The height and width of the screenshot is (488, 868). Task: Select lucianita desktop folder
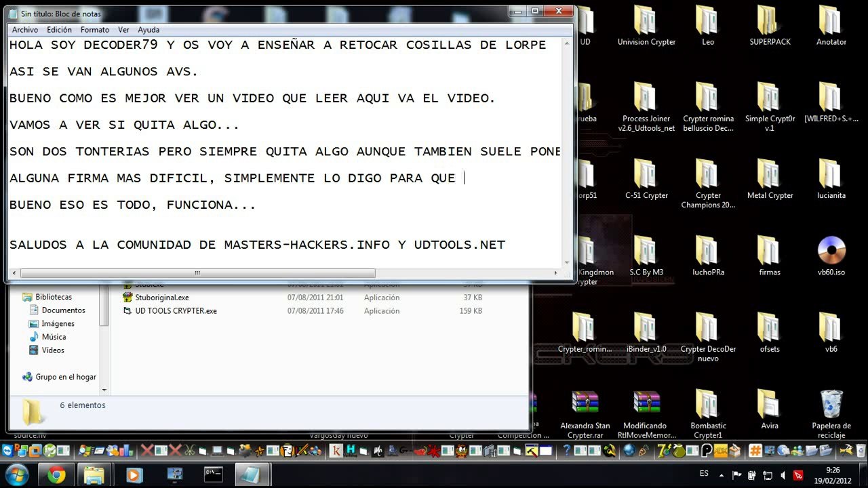tap(831, 180)
